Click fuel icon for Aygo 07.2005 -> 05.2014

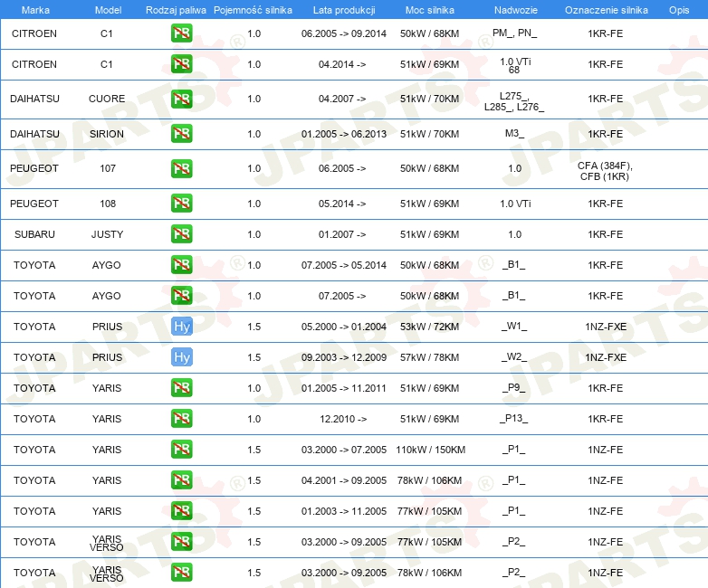coord(181,264)
